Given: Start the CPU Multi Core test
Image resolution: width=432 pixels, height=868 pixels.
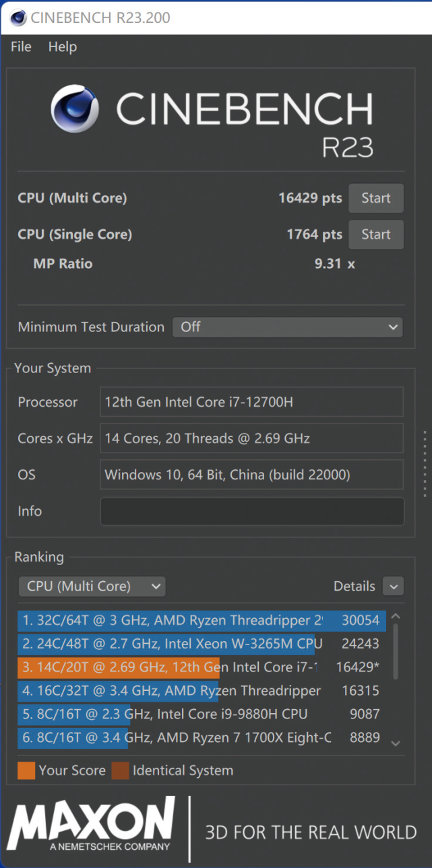Looking at the screenshot, I should tap(375, 198).
